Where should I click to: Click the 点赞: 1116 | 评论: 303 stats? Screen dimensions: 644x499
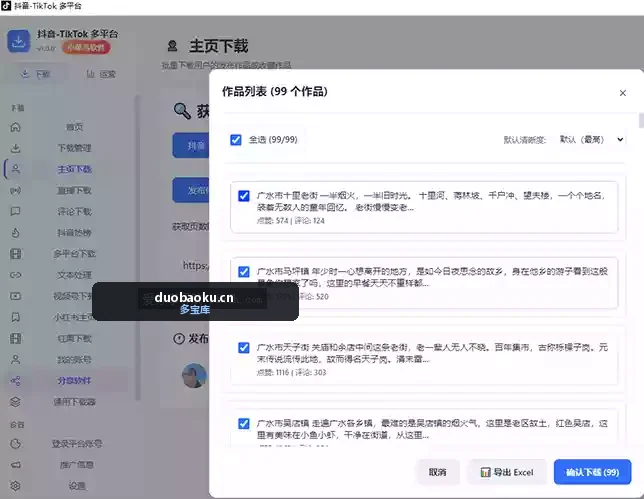pos(292,373)
